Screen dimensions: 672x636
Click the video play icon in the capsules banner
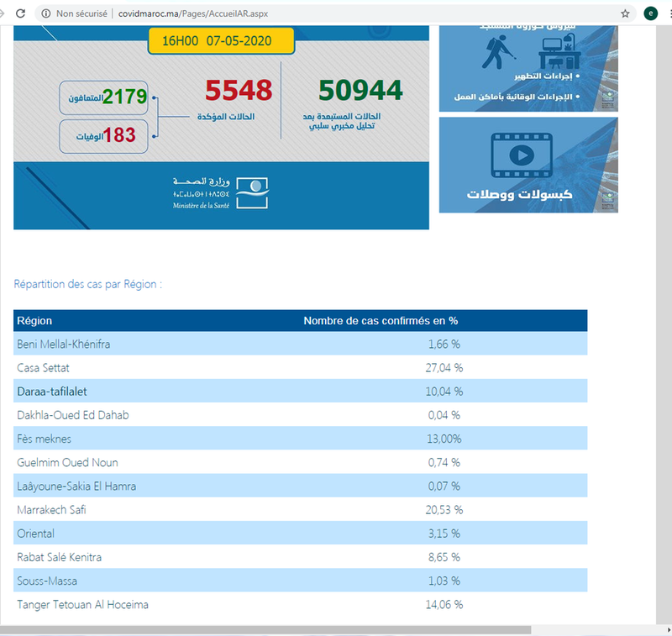click(521, 155)
